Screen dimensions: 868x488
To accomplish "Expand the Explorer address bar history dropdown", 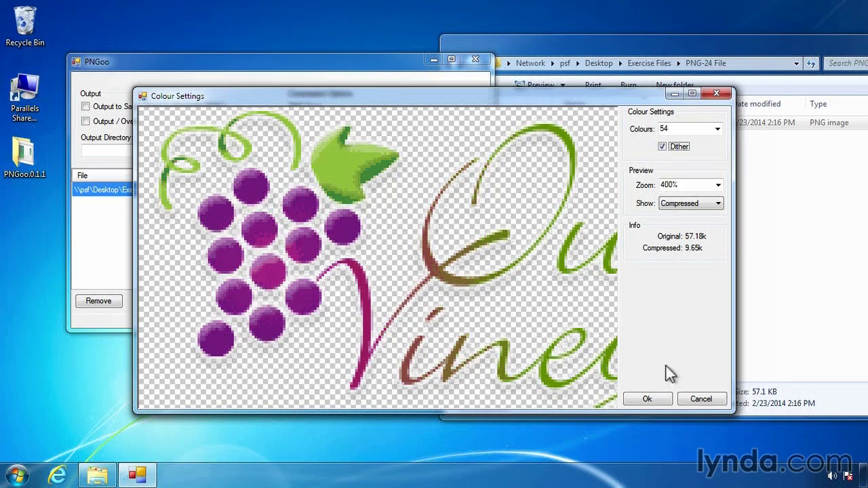I will 796,63.
